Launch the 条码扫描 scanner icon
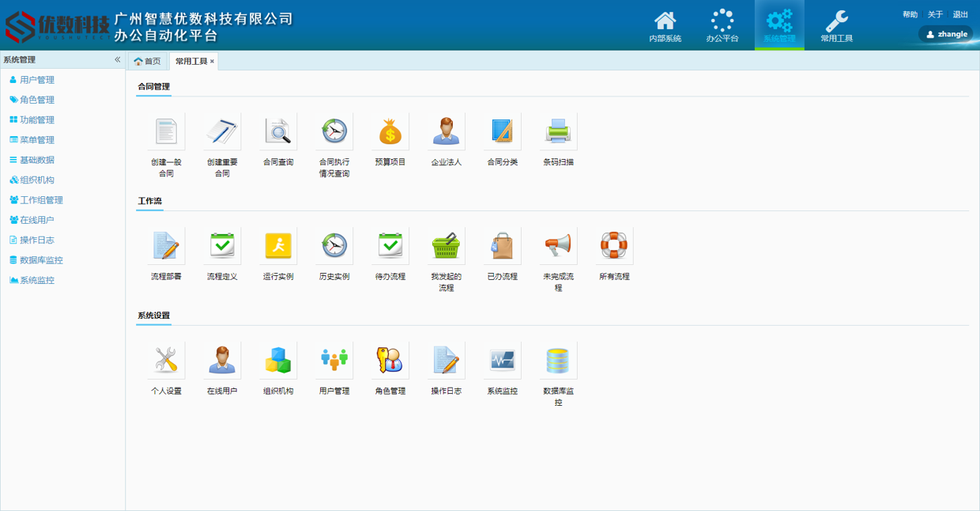This screenshot has width=980, height=511. [x=558, y=132]
